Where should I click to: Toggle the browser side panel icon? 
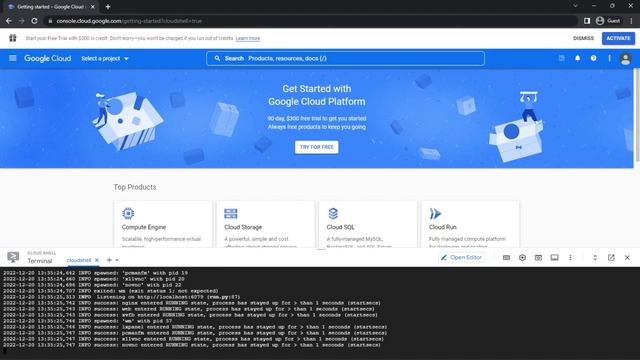[x=587, y=21]
